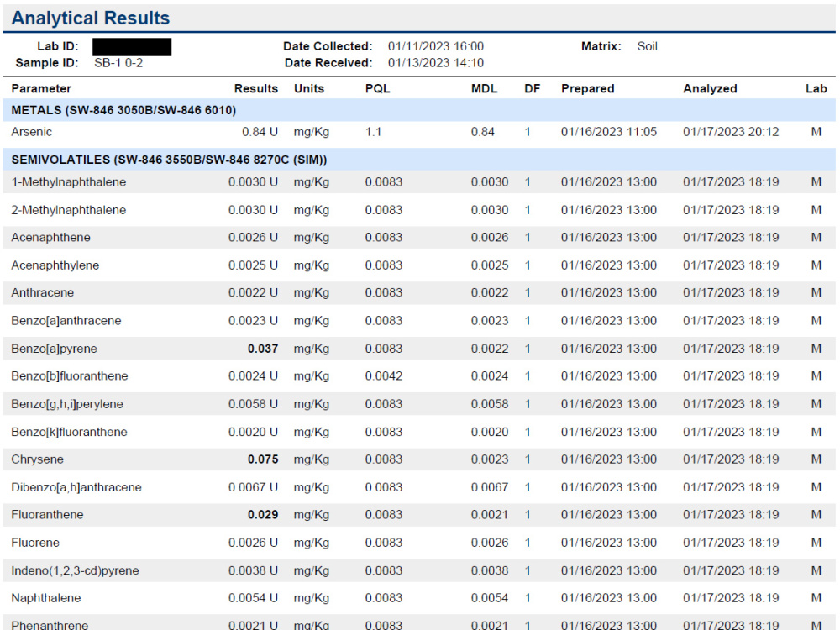Click the Arsenic result 0.84 U
Image resolution: width=840 pixels, height=630 pixels.
pyautogui.click(x=260, y=132)
